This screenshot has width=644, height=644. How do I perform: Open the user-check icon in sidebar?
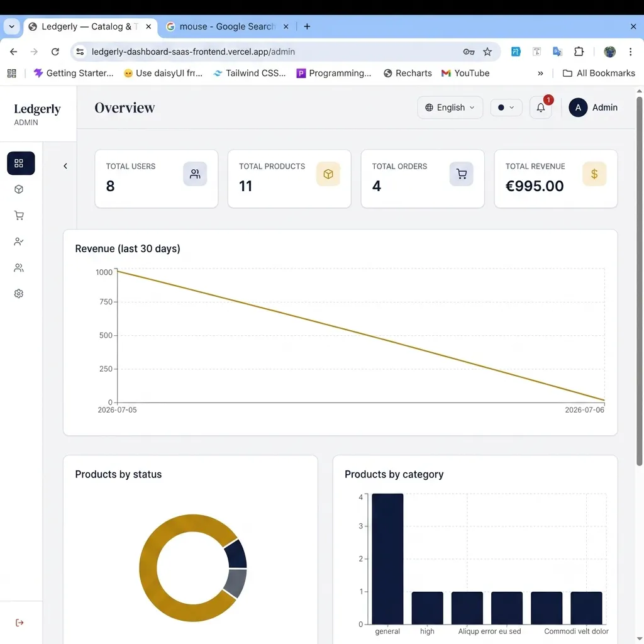pyautogui.click(x=19, y=241)
